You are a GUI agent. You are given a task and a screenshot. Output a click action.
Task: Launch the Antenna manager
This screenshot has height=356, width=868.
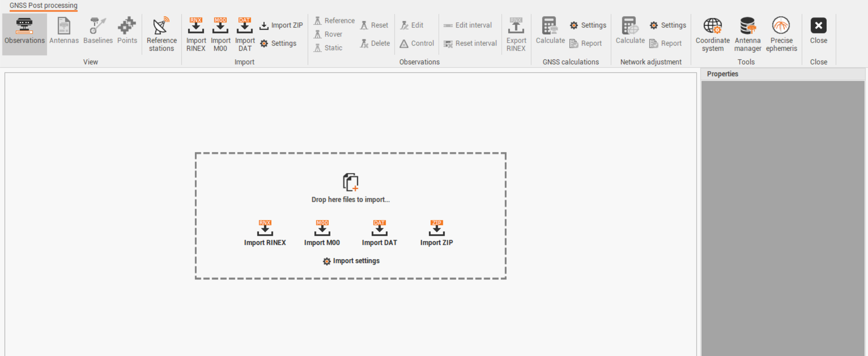point(747,35)
